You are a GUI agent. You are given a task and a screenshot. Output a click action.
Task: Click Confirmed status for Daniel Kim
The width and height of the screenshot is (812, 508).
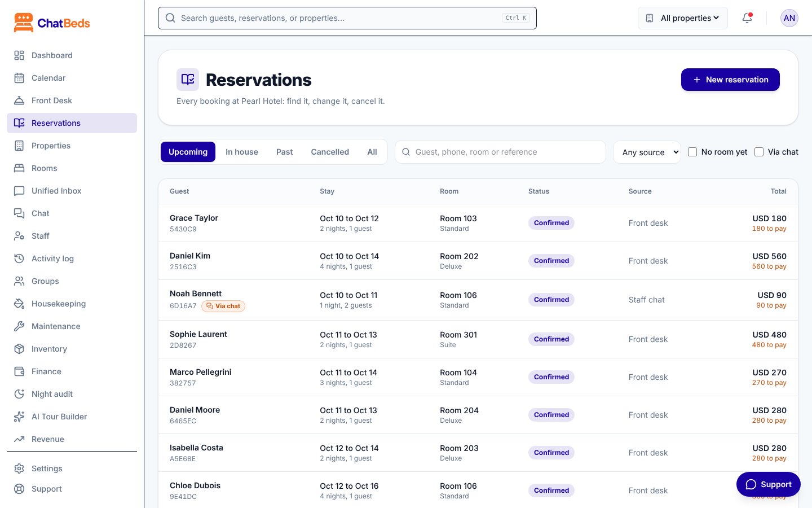click(x=551, y=261)
